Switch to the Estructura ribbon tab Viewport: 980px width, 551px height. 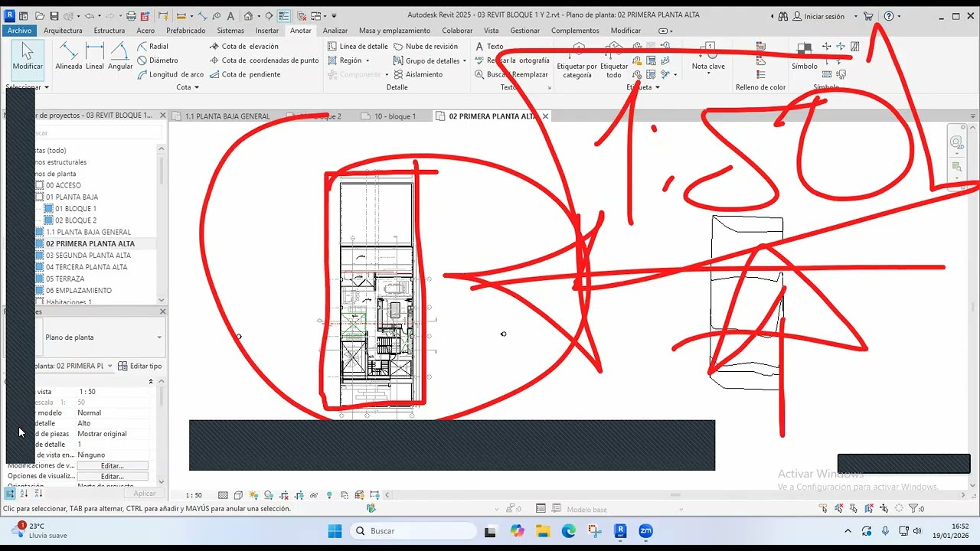109,31
